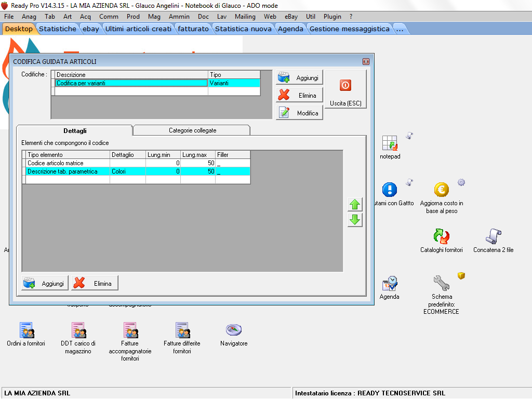Click Aggiungi button below elements grid
The image size is (532, 399).
pos(45,283)
